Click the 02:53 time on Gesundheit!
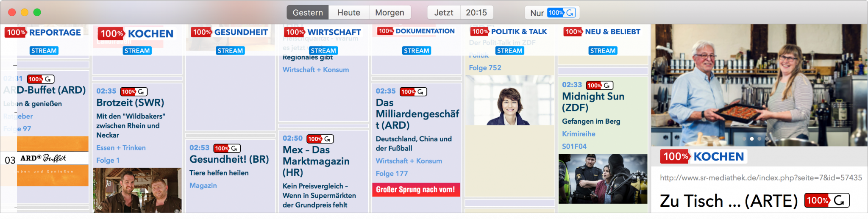 [200, 147]
